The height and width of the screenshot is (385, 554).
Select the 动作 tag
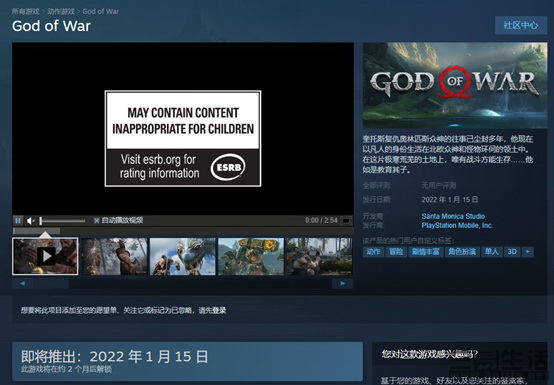click(x=373, y=252)
